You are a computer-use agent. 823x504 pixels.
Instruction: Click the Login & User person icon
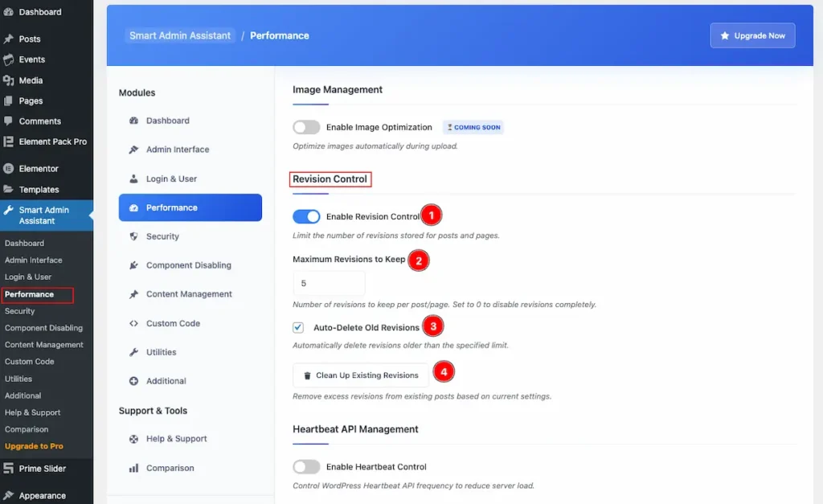tap(134, 178)
